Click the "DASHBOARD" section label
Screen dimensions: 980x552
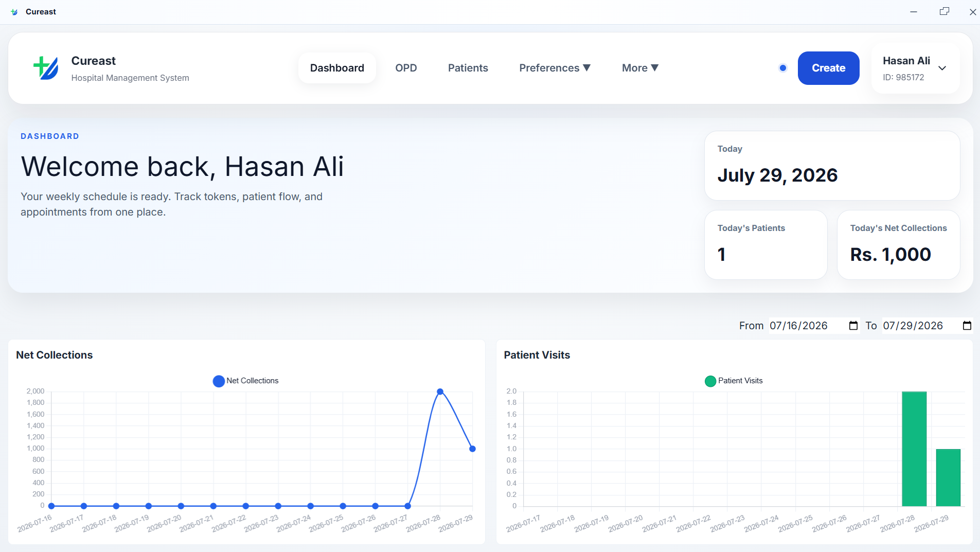click(50, 136)
